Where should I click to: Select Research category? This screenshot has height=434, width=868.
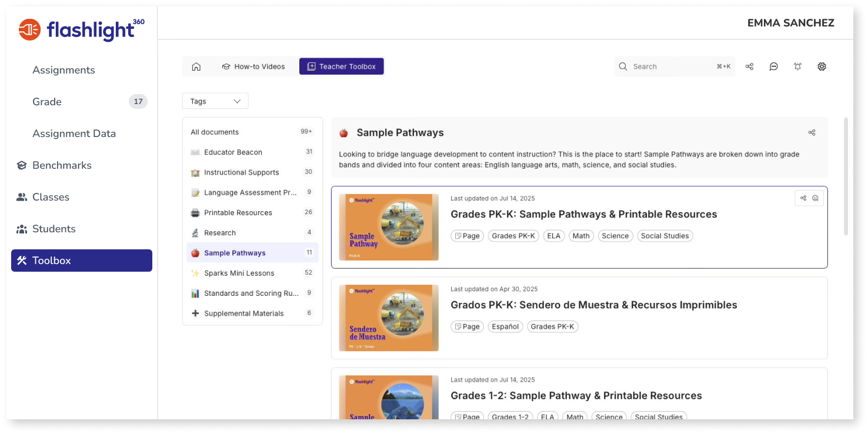[252, 233]
